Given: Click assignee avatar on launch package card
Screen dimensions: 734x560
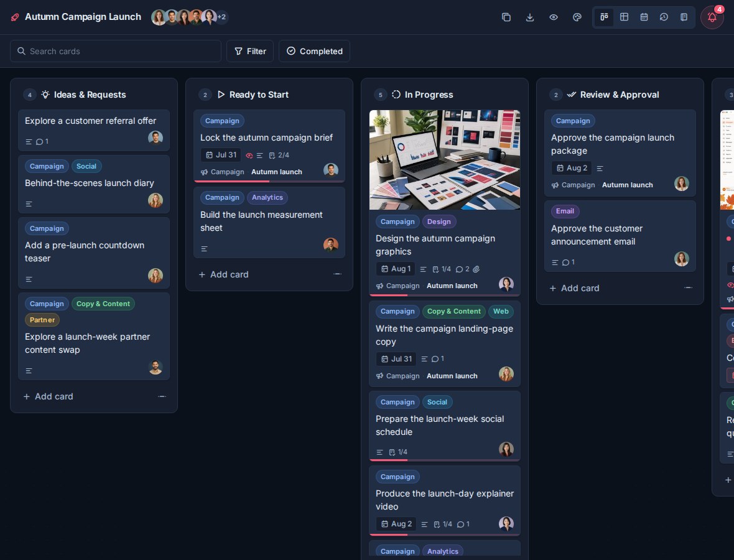Looking at the screenshot, I should tap(682, 184).
